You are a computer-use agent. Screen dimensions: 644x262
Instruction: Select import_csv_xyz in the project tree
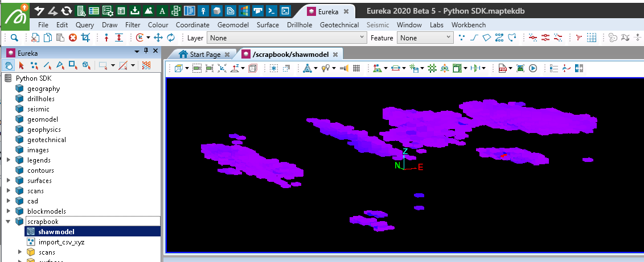(61, 242)
